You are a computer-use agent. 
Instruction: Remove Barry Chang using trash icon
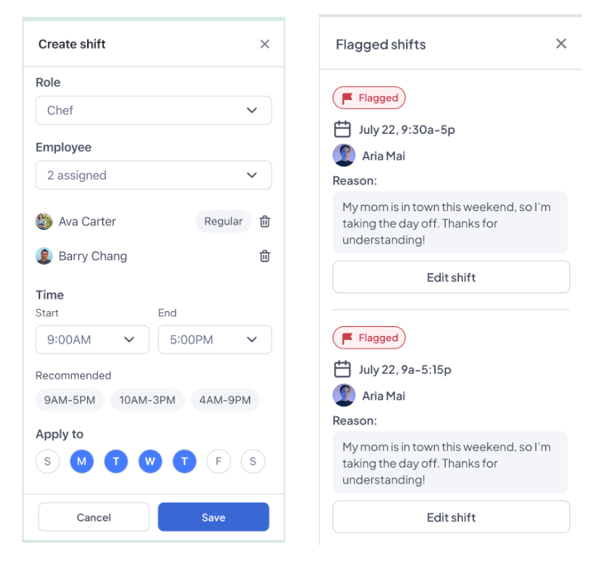(x=265, y=256)
